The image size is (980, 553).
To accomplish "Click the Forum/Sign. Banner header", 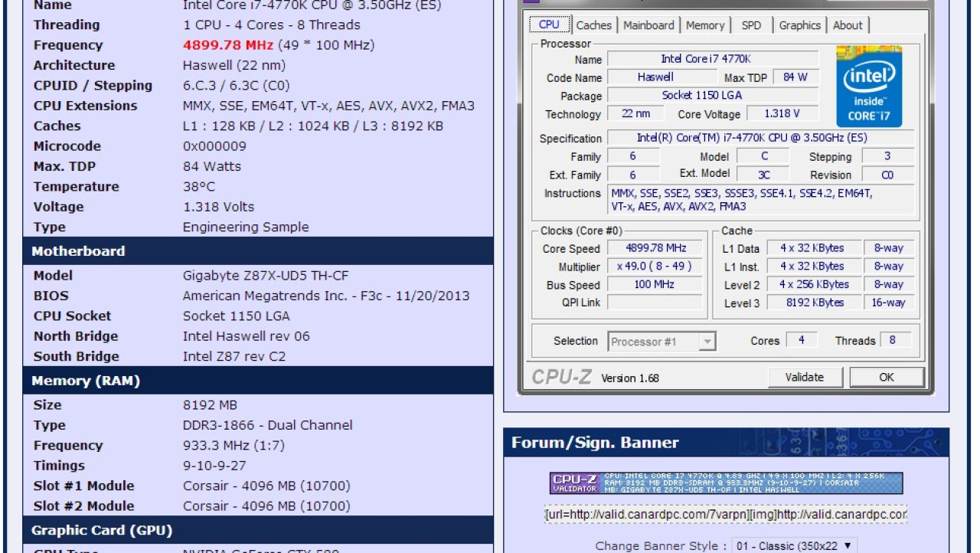I will pyautogui.click(x=726, y=443).
